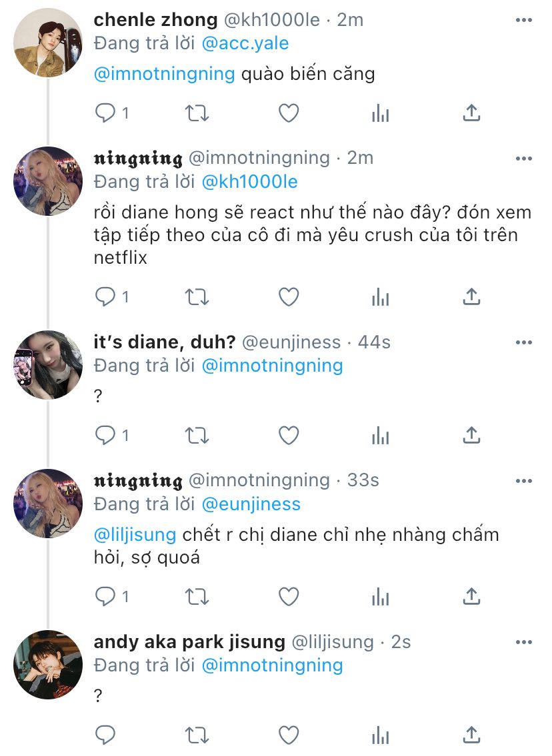The height and width of the screenshot is (756, 552).
Task: Reply to andy aka park jisung's tweet
Action: coord(106,735)
